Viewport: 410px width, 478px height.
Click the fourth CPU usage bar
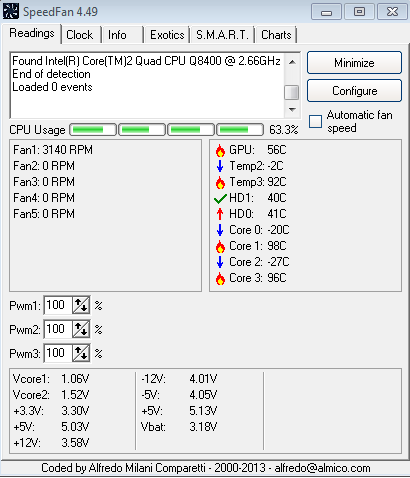240,130
